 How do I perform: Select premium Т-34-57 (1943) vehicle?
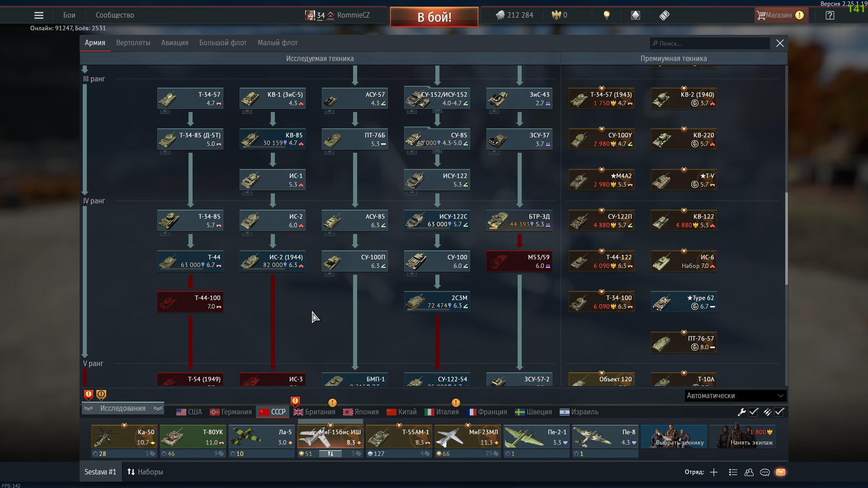(602, 99)
